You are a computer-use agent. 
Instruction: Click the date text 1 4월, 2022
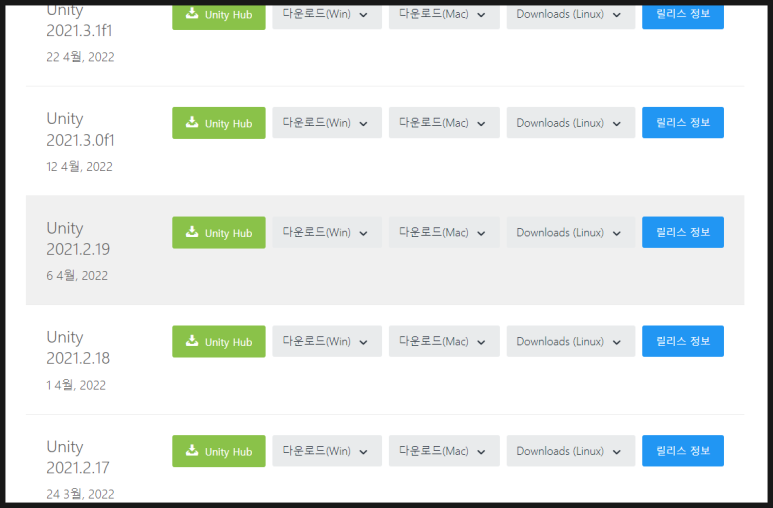point(76,385)
